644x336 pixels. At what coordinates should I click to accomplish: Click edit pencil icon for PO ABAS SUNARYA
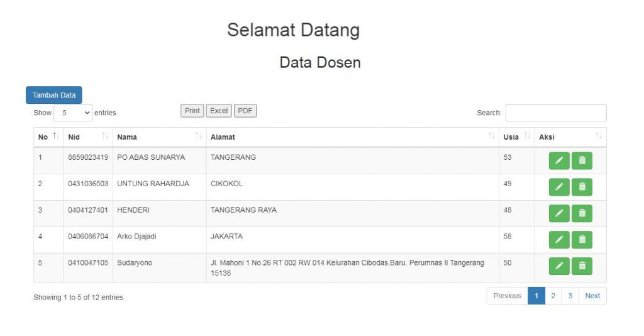(558, 161)
